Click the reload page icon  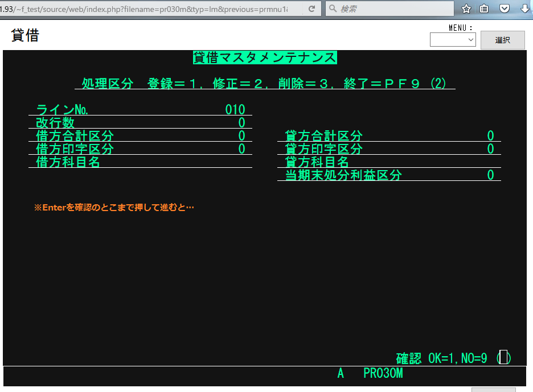[311, 9]
